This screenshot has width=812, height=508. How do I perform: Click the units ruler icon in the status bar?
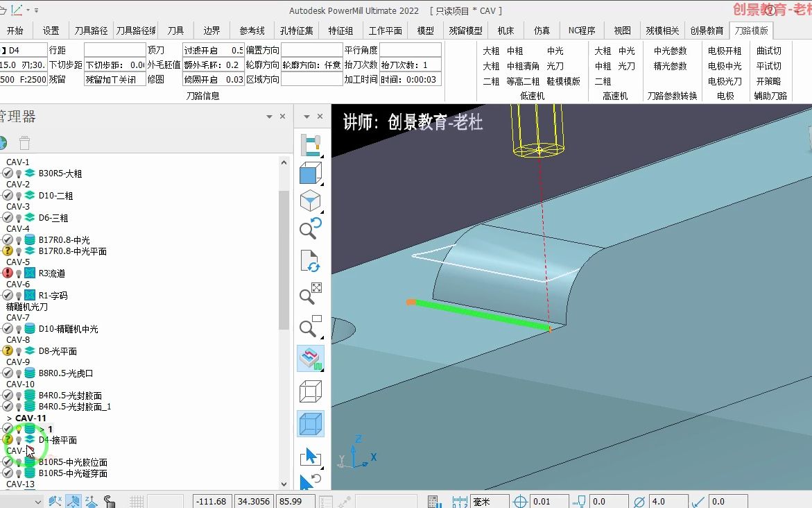(459, 501)
